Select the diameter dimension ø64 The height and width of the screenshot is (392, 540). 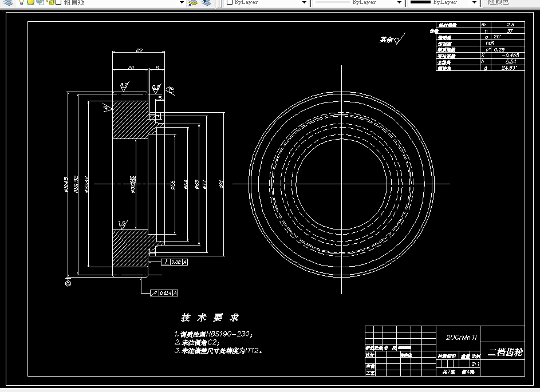[x=186, y=184]
